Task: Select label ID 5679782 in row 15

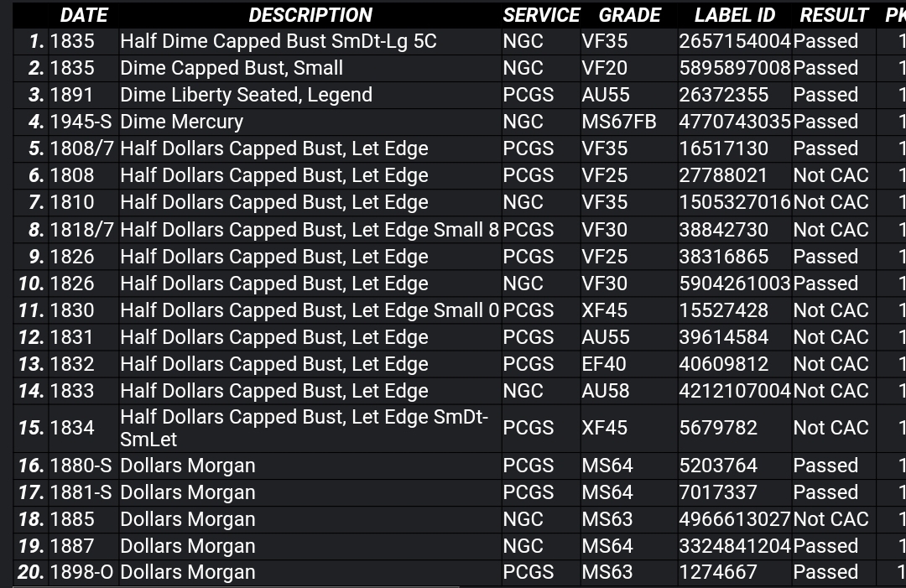Action: [x=717, y=428]
